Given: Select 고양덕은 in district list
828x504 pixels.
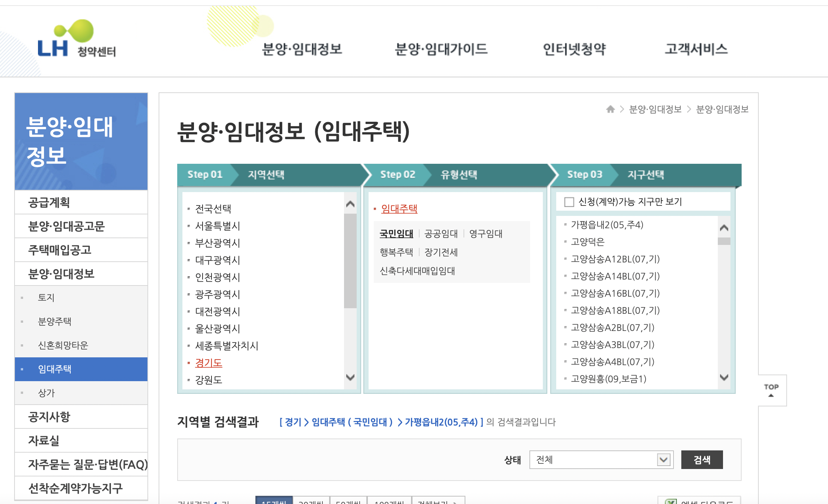Looking at the screenshot, I should [587, 242].
